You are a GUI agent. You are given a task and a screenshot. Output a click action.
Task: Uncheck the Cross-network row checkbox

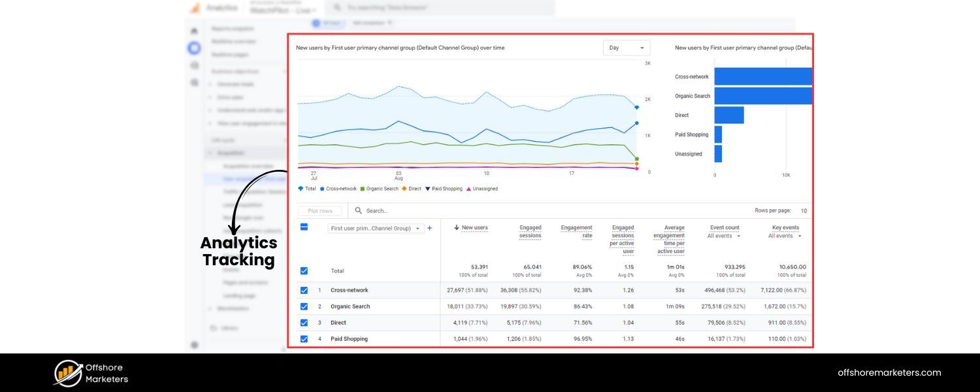(x=304, y=290)
